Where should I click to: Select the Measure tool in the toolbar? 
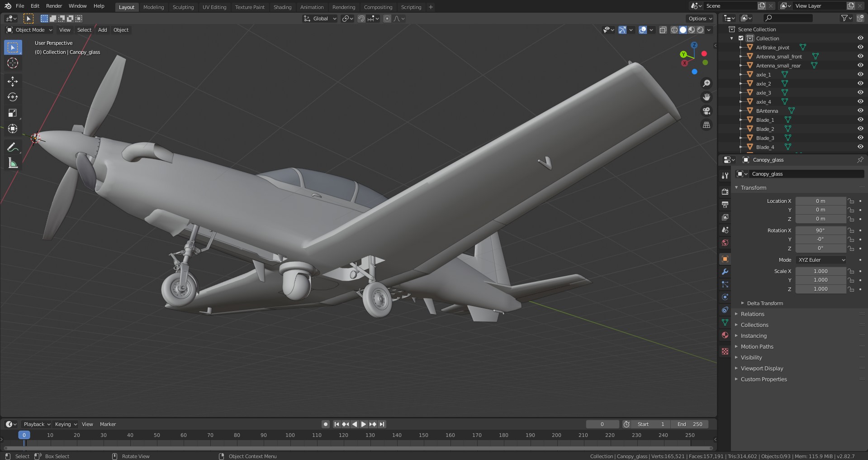pos(13,163)
